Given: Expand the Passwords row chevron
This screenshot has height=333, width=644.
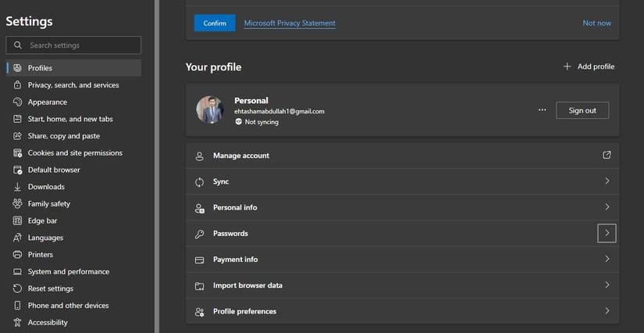Looking at the screenshot, I should pos(607,233).
